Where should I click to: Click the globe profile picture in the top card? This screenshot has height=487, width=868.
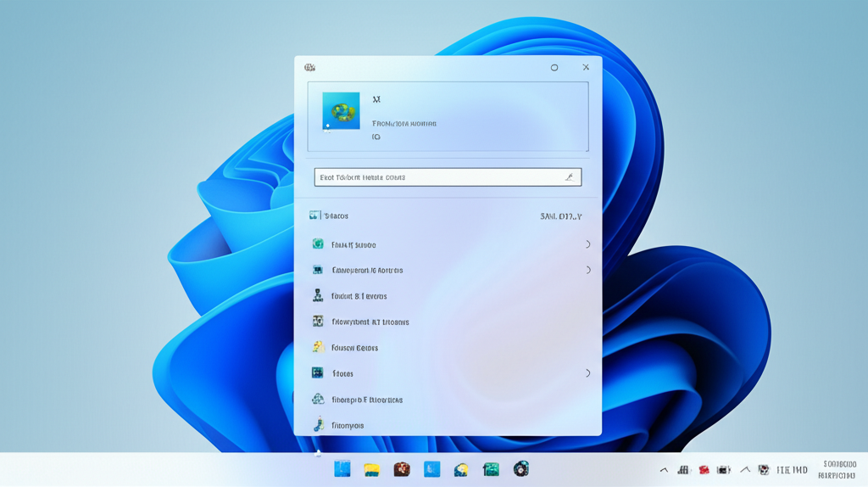pyautogui.click(x=341, y=111)
